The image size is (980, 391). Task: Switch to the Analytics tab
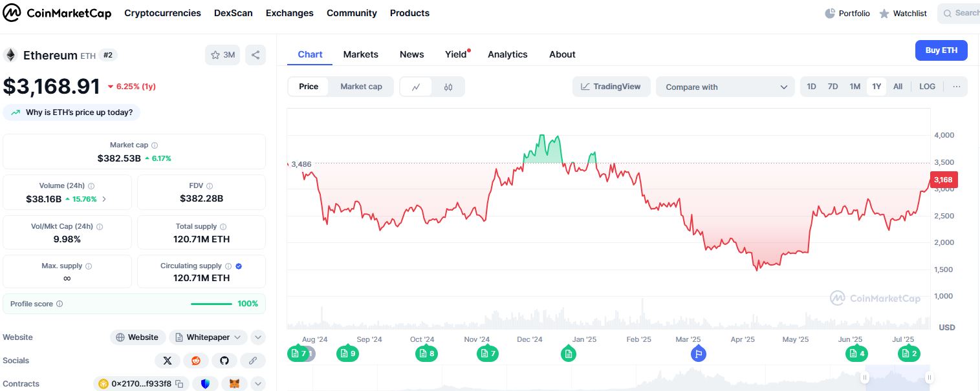point(508,54)
